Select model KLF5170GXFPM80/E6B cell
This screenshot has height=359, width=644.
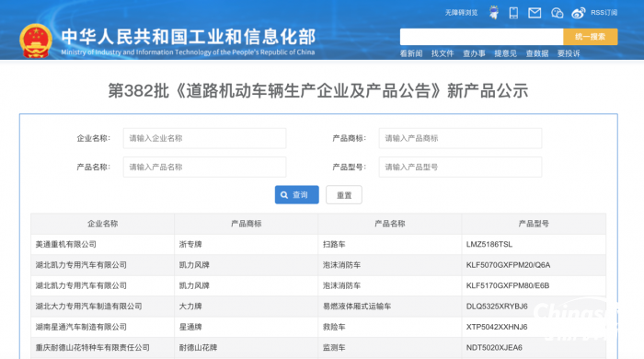point(534,285)
